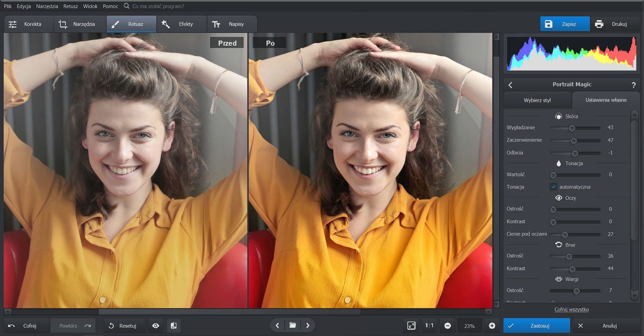Click the Tonacja droplet section icon

coord(559,163)
